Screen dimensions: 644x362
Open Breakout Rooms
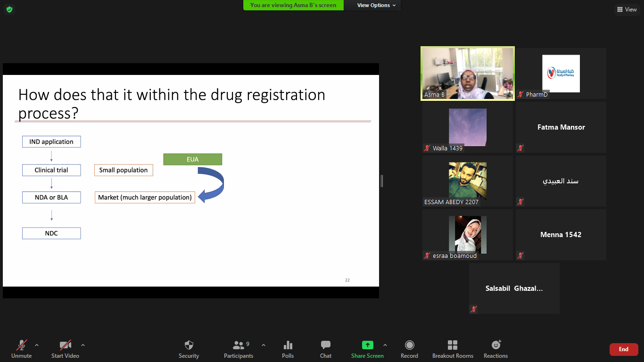(453, 346)
